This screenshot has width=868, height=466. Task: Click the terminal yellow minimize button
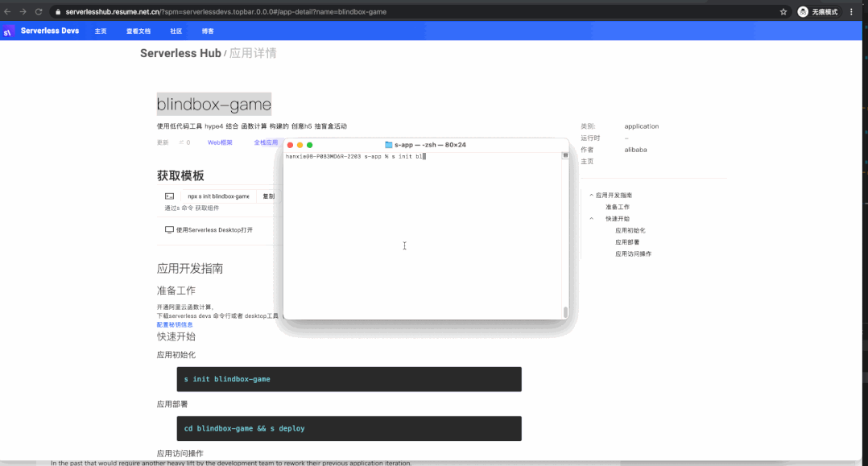300,145
